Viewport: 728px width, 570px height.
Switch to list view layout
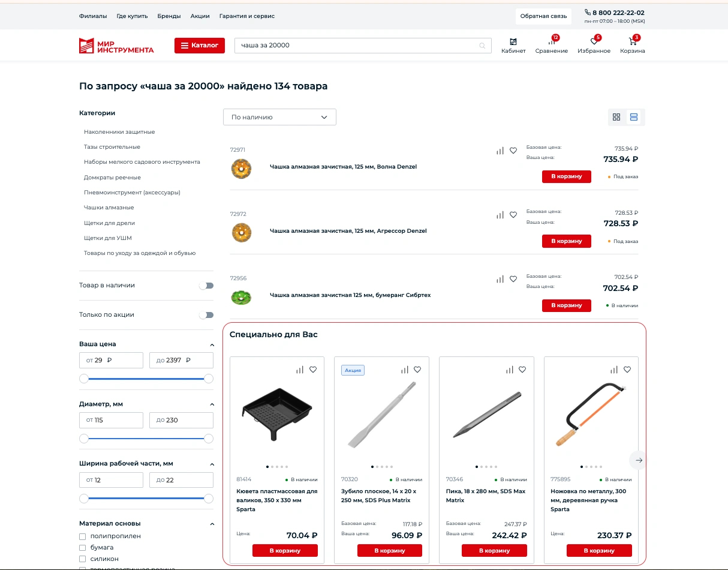634,117
